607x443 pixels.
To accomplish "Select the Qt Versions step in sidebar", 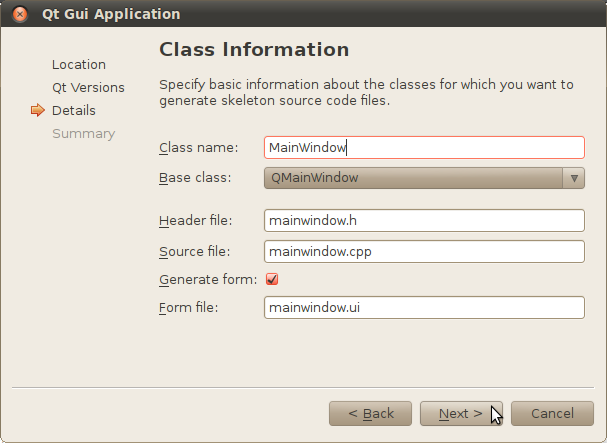I will [88, 88].
